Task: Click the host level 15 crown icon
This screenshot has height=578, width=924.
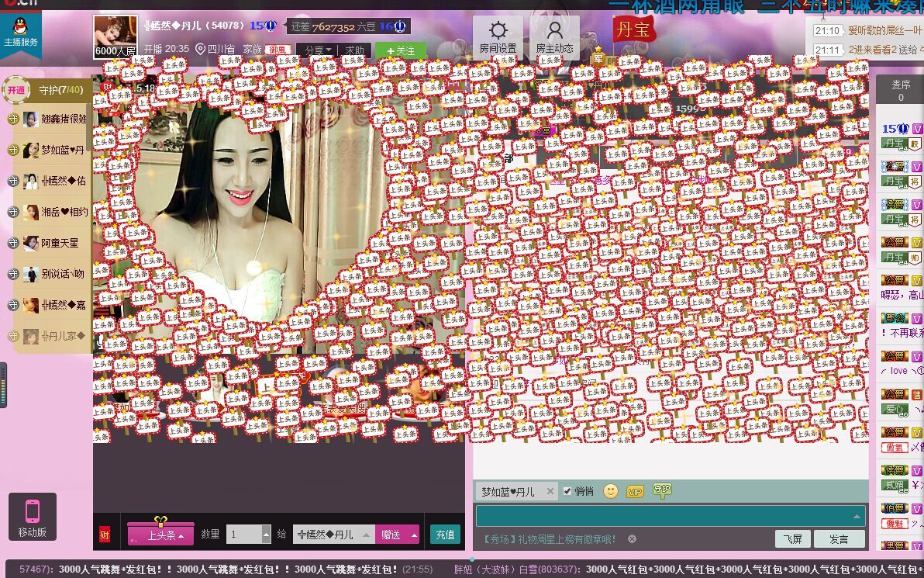Action: (x=271, y=26)
